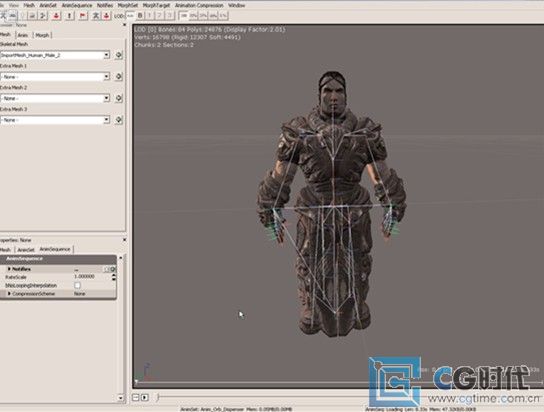Open asset browser for Extra Mesh 3

click(119, 120)
